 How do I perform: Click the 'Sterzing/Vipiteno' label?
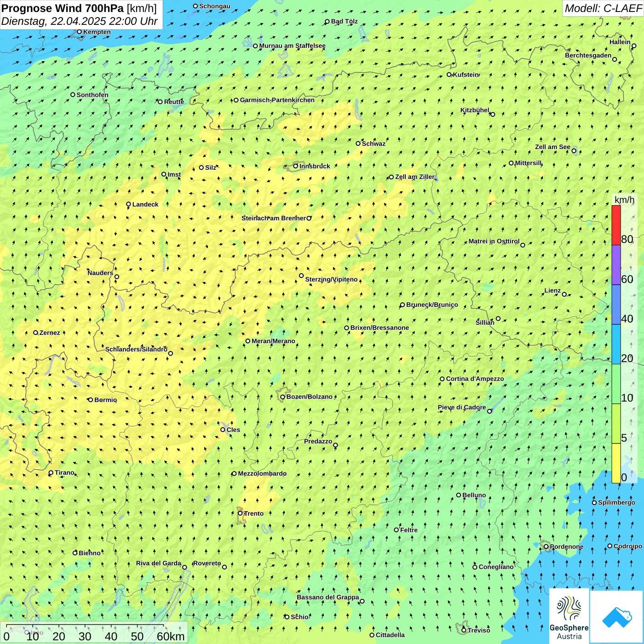pos(331,279)
